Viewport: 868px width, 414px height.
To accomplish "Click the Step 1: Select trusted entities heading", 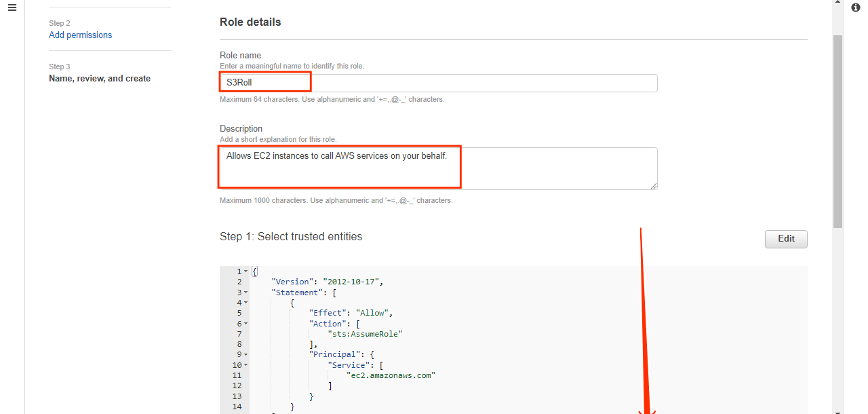I will click(x=291, y=236).
